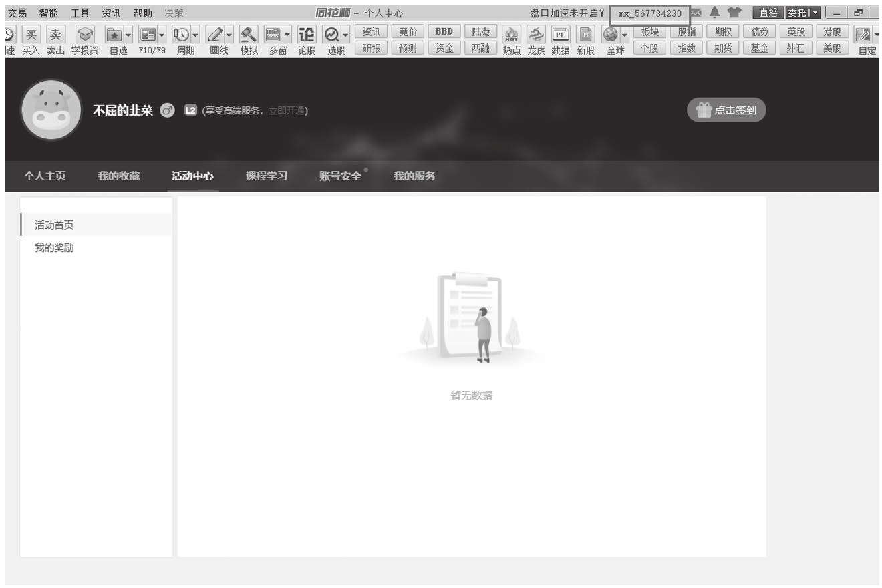Screen dimensions: 882x588
Task: Select 活动首页 in the sidebar
Action: point(96,225)
